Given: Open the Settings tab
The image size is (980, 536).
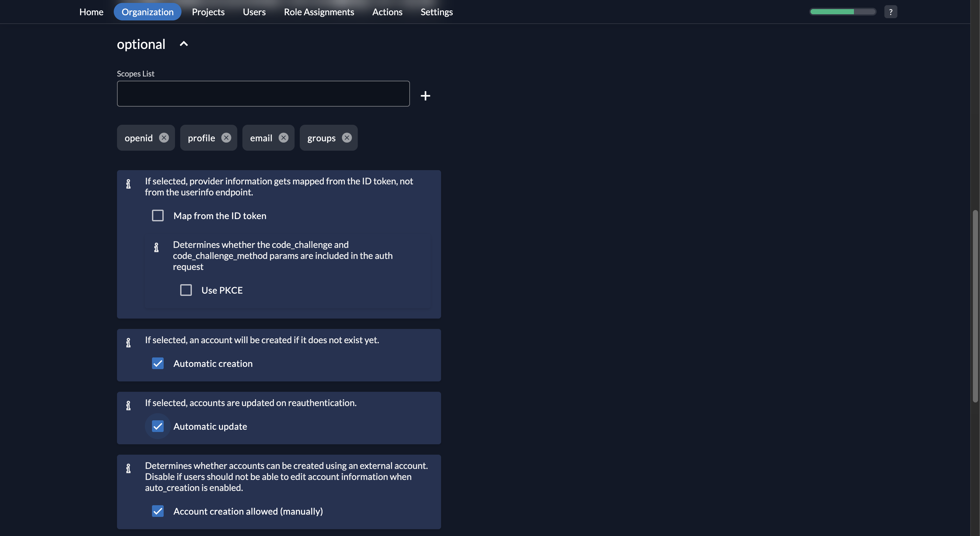Looking at the screenshot, I should click(437, 12).
